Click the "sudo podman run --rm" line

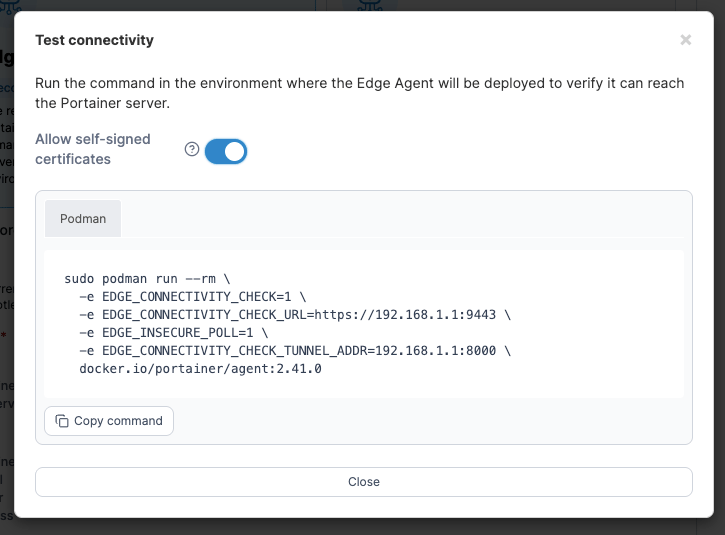click(x=147, y=279)
